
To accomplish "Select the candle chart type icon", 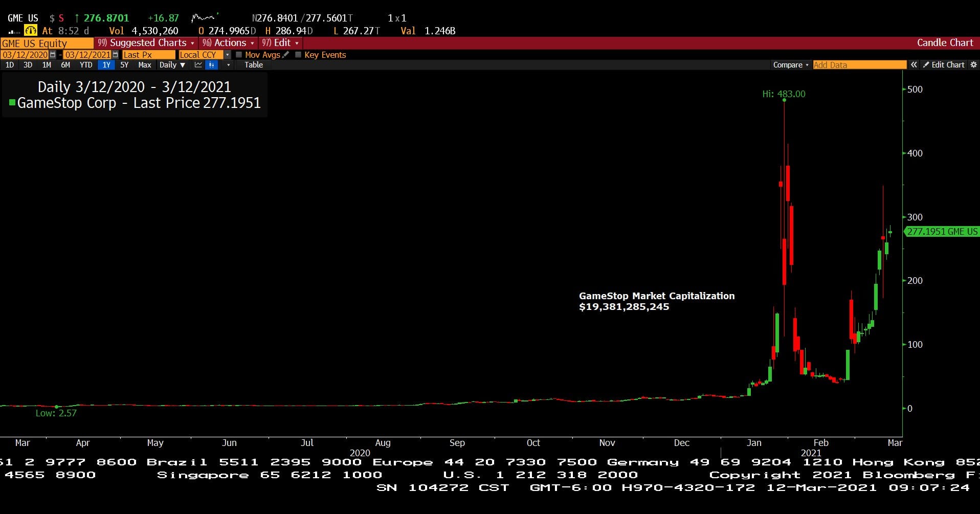I will pyautogui.click(x=211, y=65).
